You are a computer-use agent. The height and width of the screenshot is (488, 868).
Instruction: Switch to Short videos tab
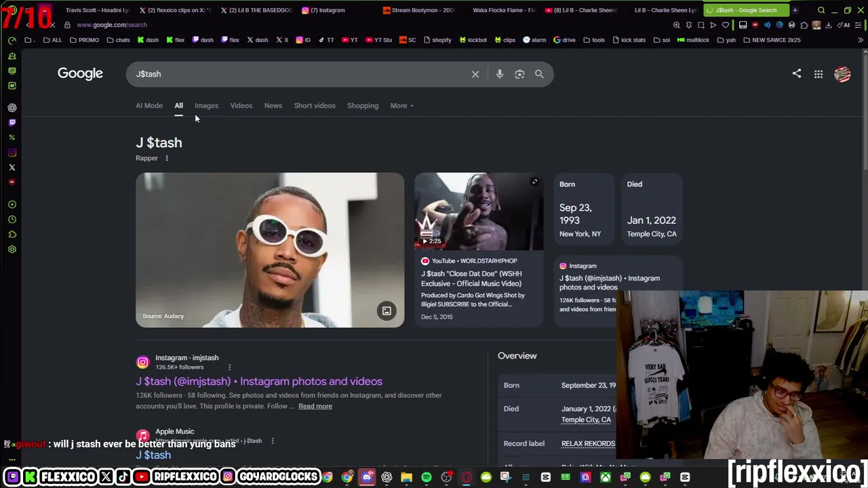(x=315, y=106)
